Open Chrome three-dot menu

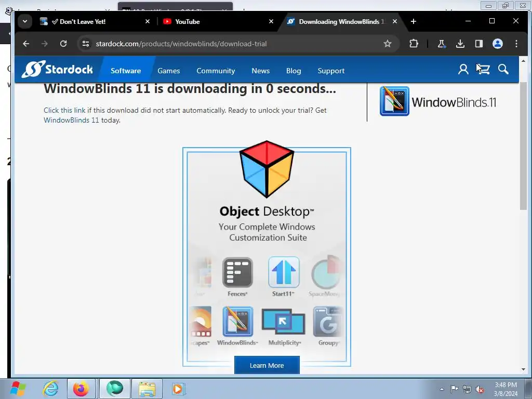point(516,44)
